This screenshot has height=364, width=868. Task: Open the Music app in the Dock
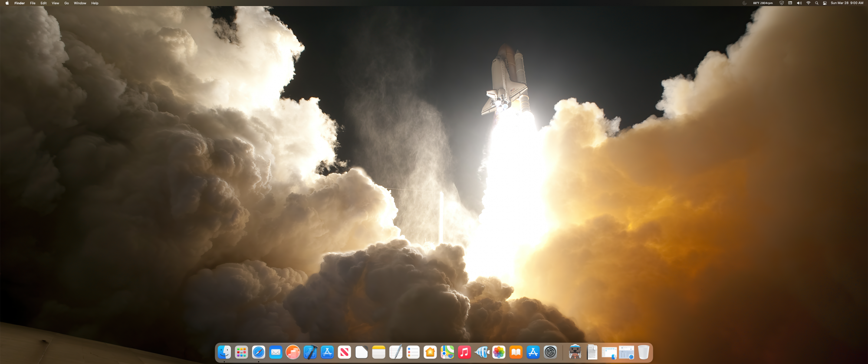(464, 352)
